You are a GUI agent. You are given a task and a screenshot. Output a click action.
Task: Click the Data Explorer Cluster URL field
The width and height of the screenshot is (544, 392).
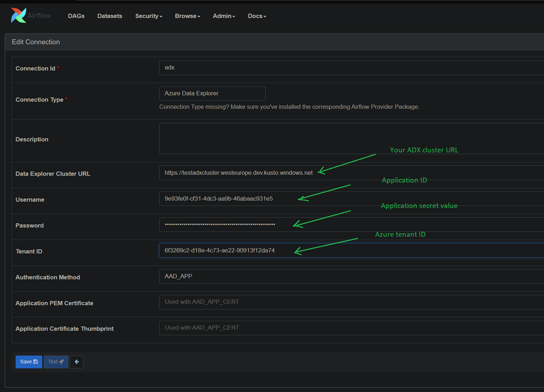349,173
